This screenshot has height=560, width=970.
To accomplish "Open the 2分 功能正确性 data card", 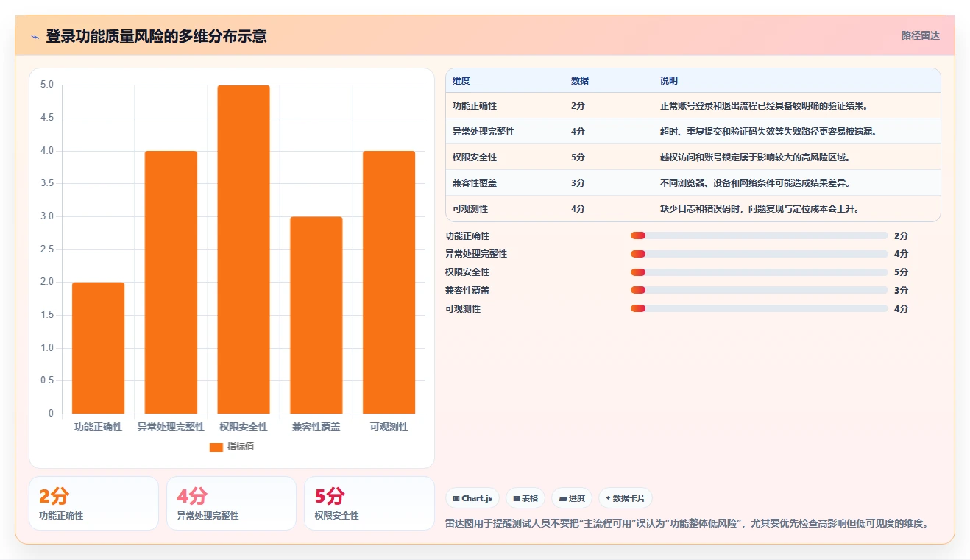I will click(93, 503).
